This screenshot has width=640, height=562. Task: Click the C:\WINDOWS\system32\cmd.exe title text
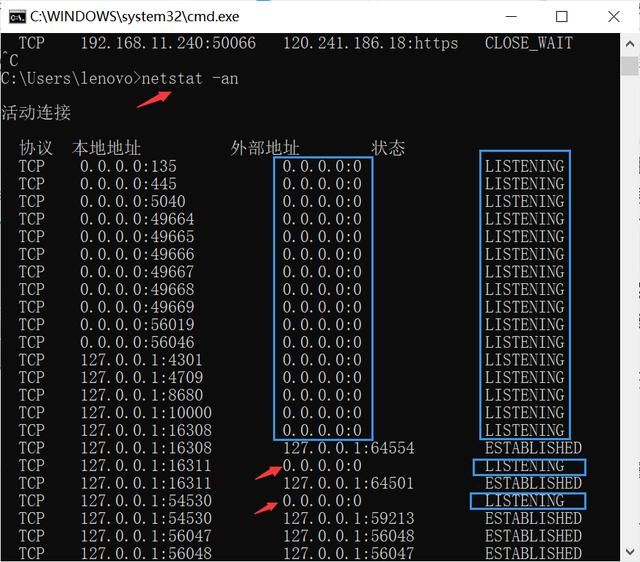[x=135, y=17]
